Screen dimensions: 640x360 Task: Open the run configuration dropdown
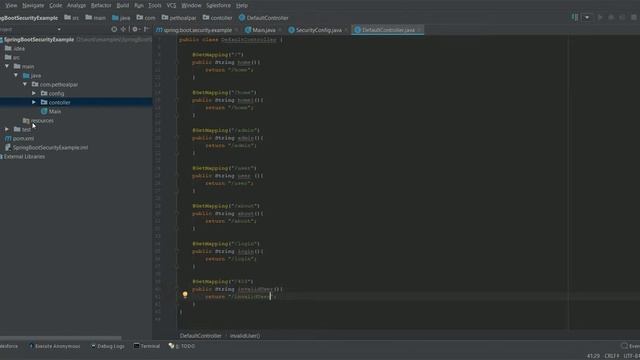pos(587,18)
